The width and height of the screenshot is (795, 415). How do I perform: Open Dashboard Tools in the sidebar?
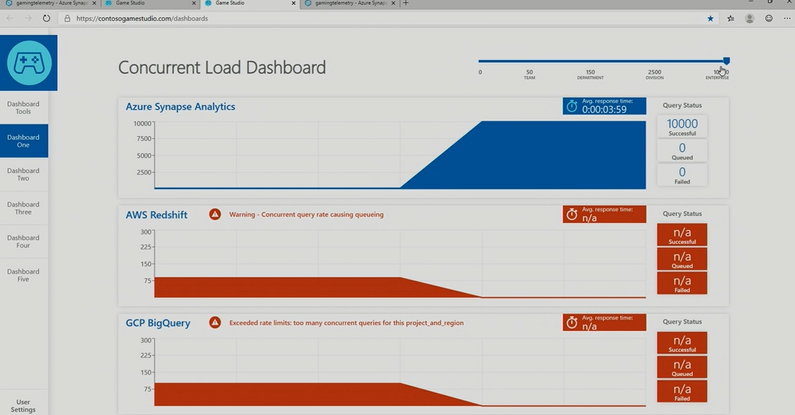23,107
